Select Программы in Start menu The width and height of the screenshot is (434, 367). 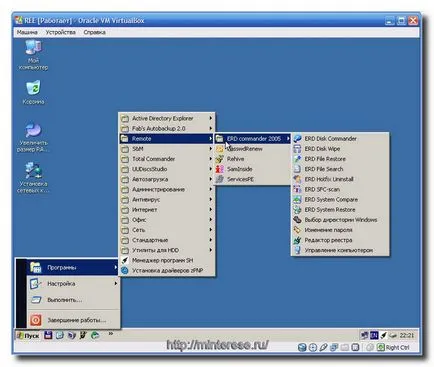pos(73,267)
